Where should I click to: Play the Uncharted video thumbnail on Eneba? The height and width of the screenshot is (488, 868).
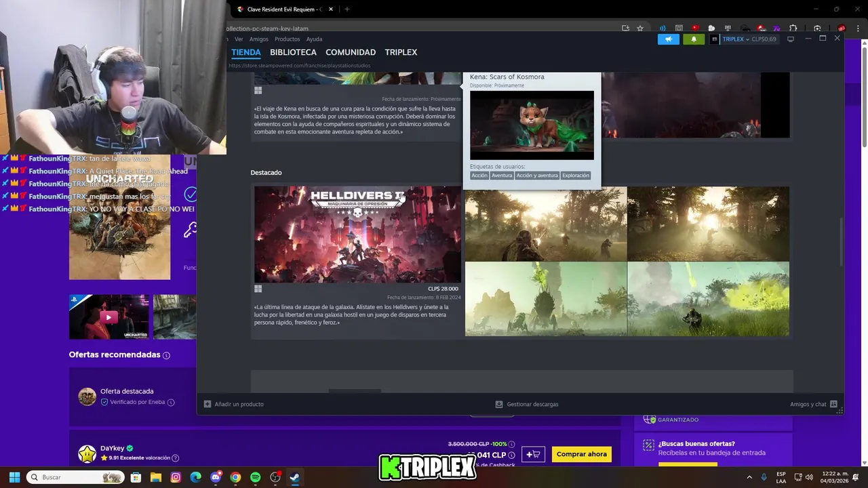(x=108, y=317)
